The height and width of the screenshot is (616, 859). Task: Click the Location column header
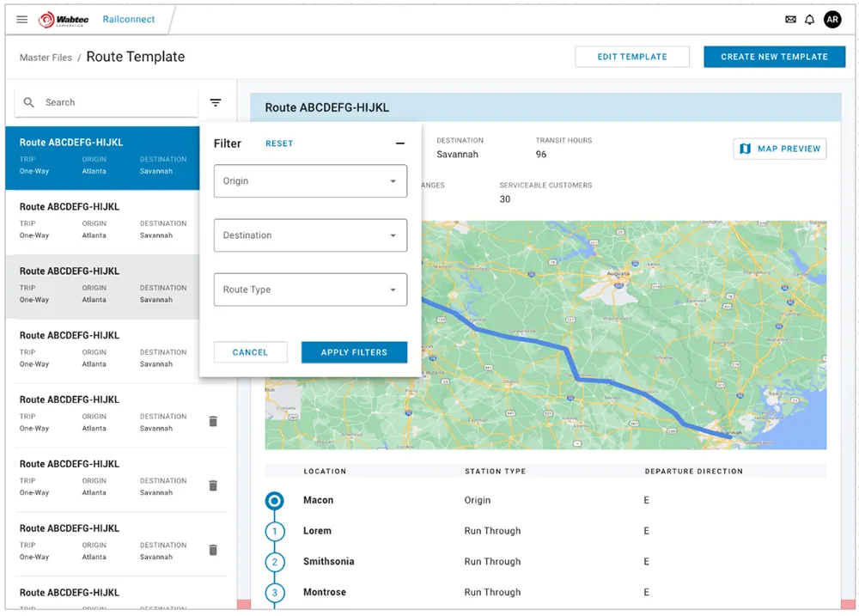325,472
